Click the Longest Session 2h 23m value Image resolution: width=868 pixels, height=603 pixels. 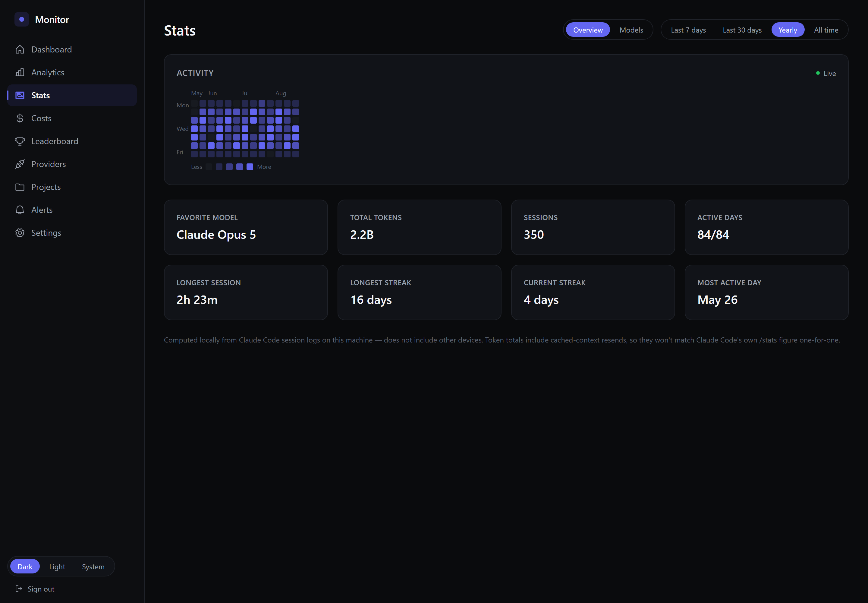pyautogui.click(x=197, y=300)
